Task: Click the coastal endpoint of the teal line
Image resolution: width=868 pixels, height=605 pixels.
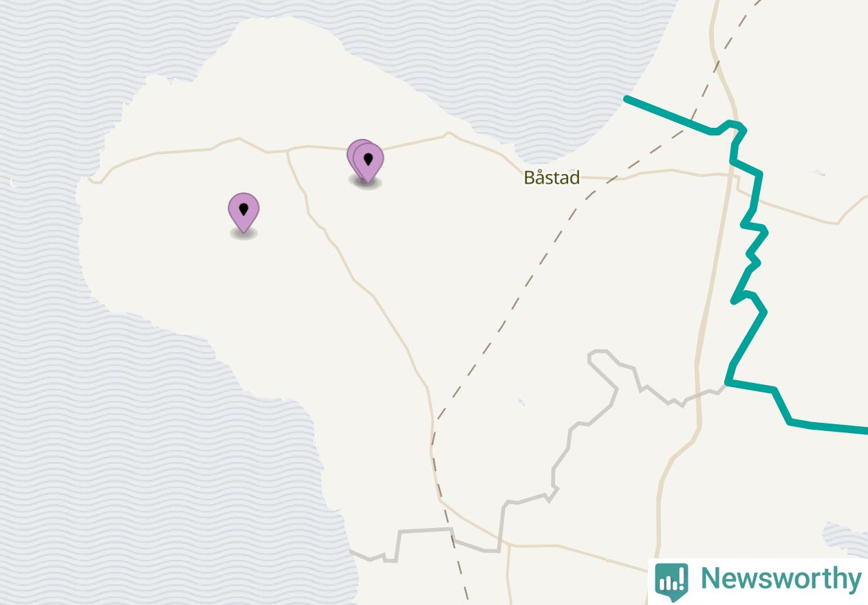Action: coord(627,99)
